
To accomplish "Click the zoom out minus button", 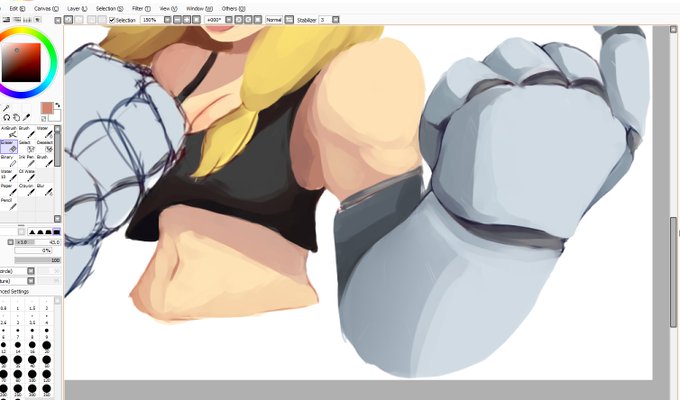I will pos(177,20).
